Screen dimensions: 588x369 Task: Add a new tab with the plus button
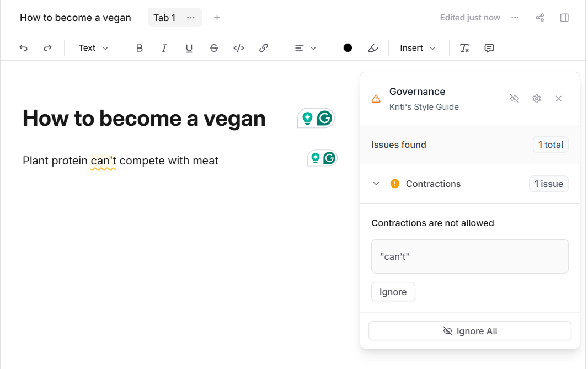217,18
